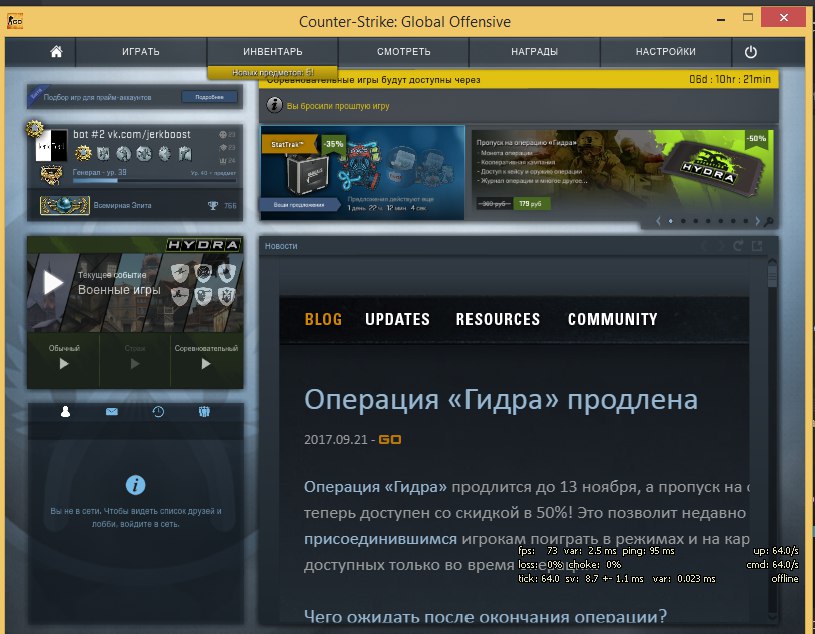Click the Всемирная Элита skill group badge
This screenshot has height=634, width=815.
pos(65,205)
